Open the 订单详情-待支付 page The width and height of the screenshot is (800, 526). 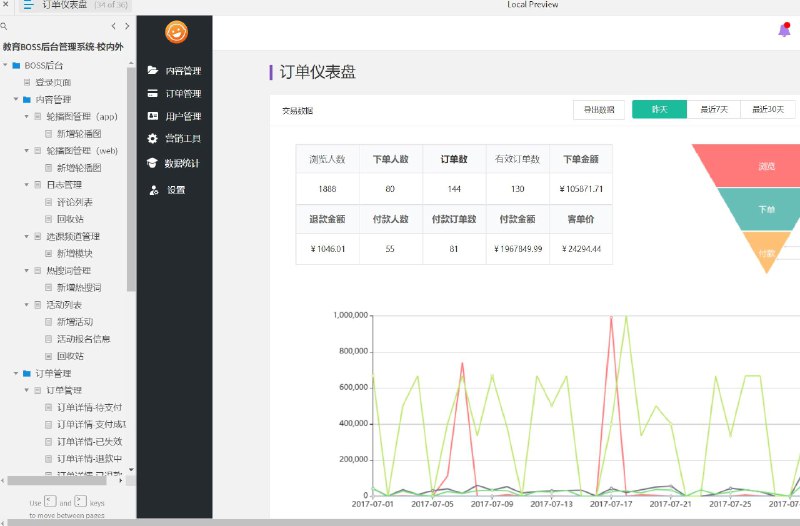coord(90,407)
